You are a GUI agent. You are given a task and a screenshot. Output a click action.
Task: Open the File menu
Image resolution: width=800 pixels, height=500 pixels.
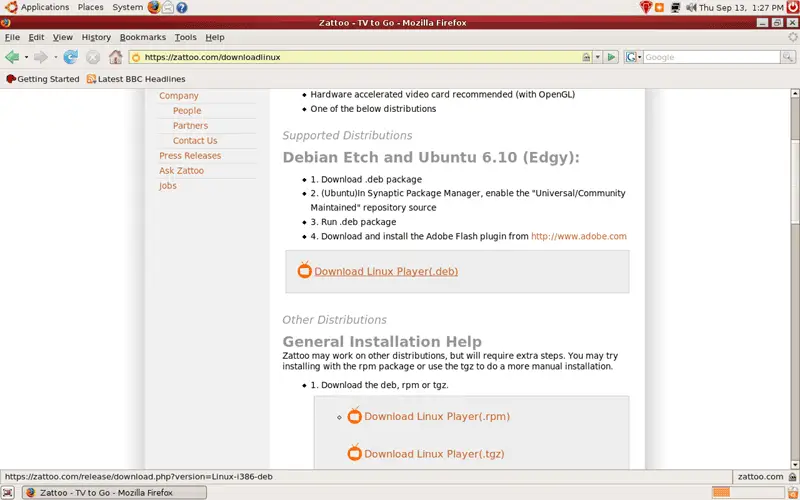[12, 37]
